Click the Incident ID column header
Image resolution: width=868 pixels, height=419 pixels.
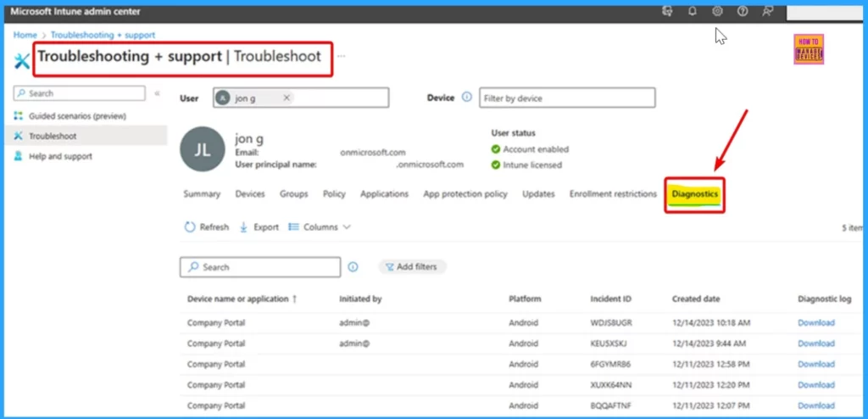point(610,299)
